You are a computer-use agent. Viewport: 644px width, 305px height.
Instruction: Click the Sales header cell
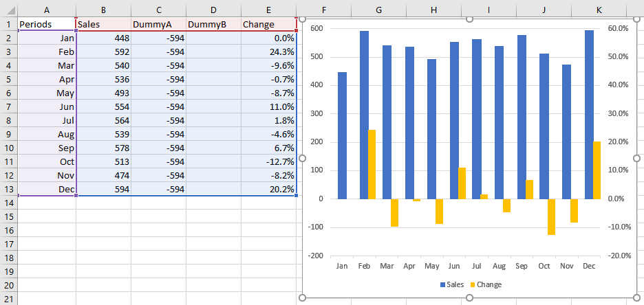tap(103, 24)
